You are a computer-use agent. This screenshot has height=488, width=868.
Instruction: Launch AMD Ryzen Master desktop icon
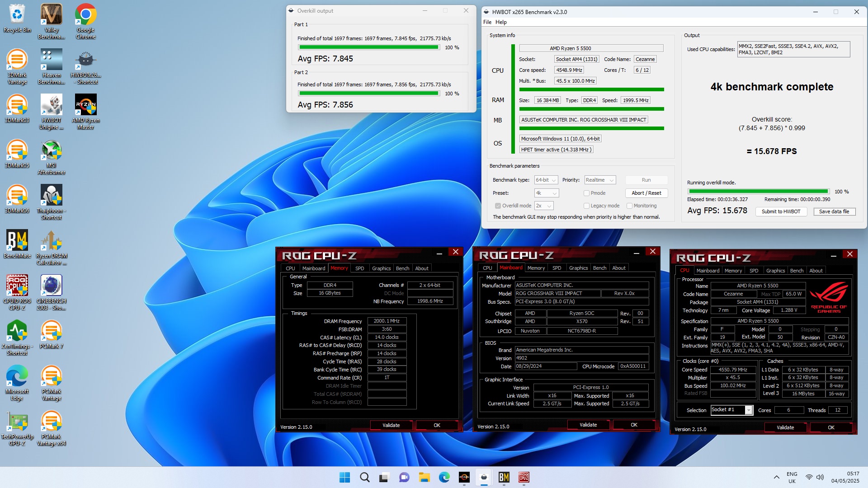coord(85,112)
